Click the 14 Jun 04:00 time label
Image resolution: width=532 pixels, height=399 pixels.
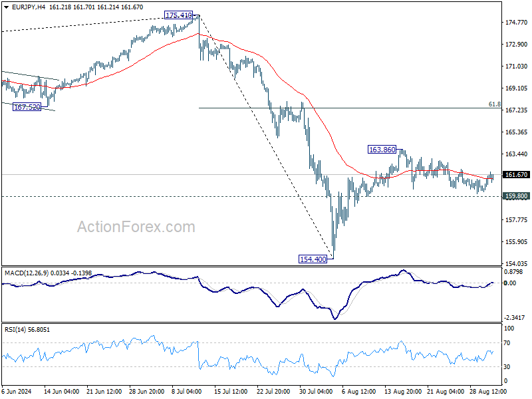[61, 392]
